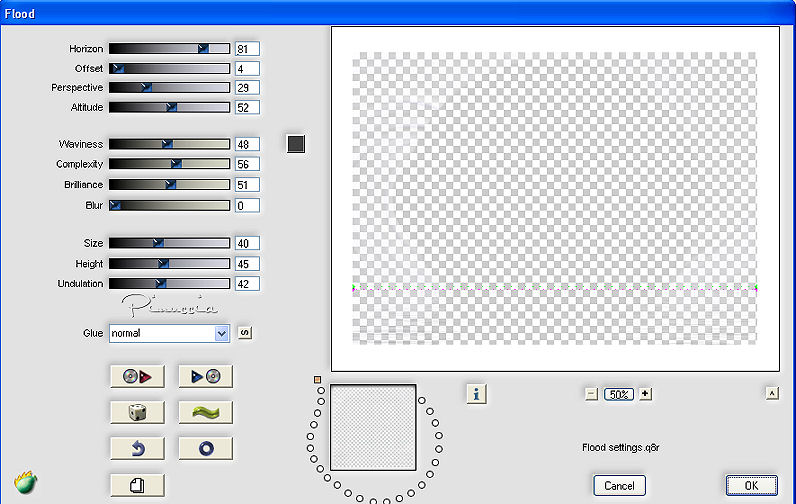796x504 pixels.
Task: Click the dark gray water color swatch
Action: (296, 144)
